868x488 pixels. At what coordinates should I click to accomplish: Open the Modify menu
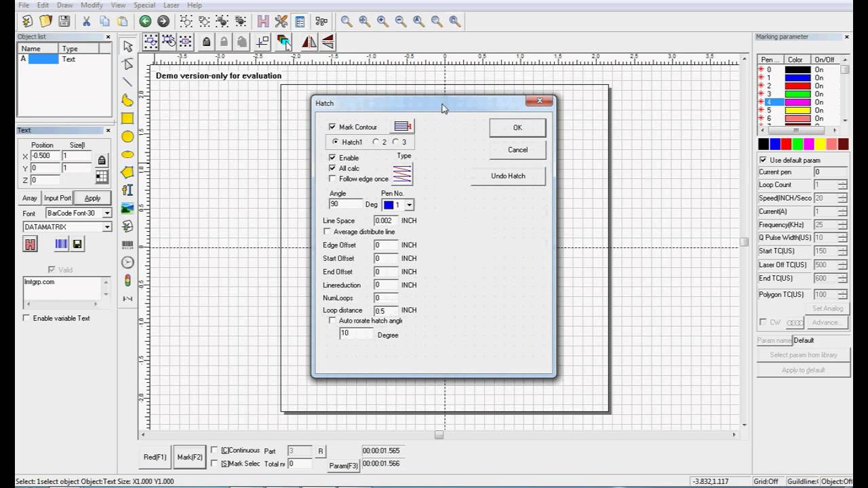[92, 5]
